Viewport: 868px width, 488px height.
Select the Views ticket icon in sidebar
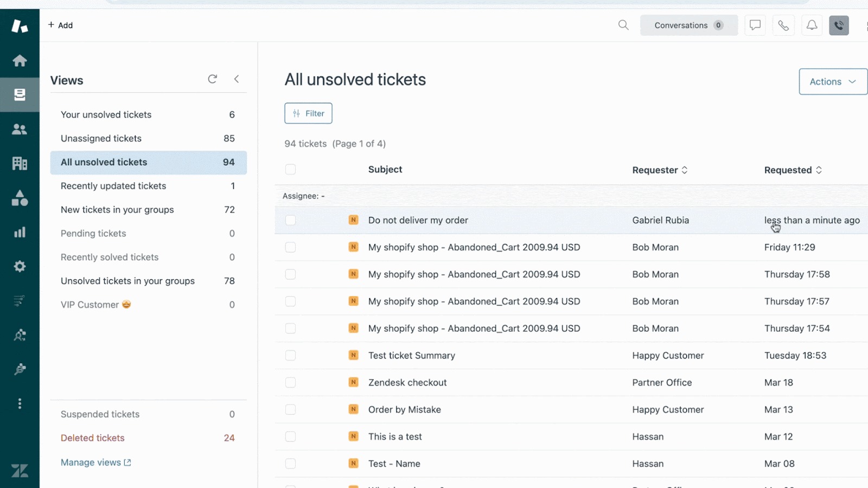(20, 94)
